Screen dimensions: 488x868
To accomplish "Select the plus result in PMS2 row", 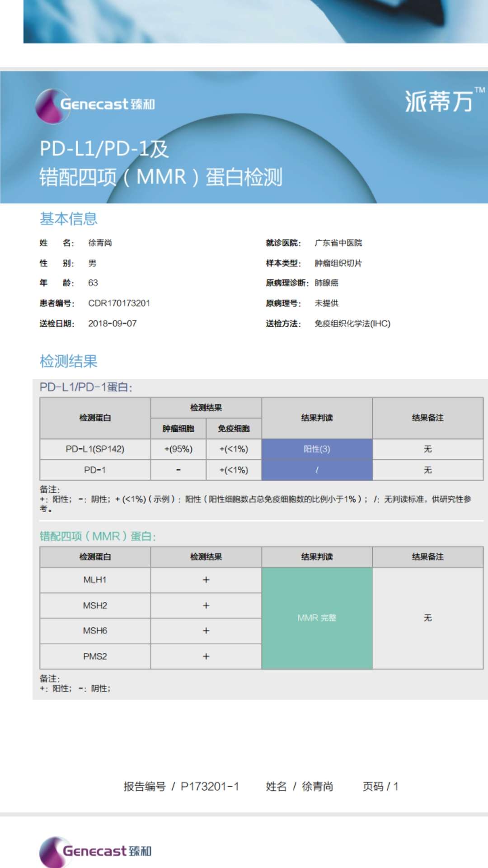I will pyautogui.click(x=206, y=656).
